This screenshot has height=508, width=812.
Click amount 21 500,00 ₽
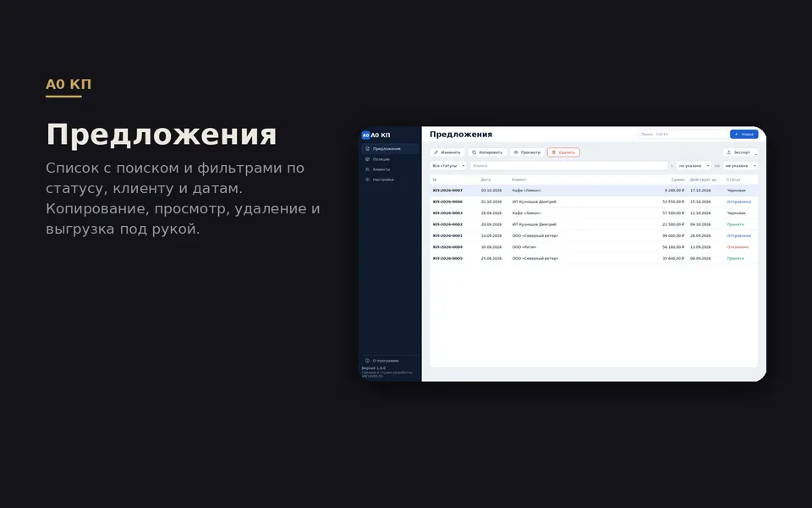tap(673, 224)
